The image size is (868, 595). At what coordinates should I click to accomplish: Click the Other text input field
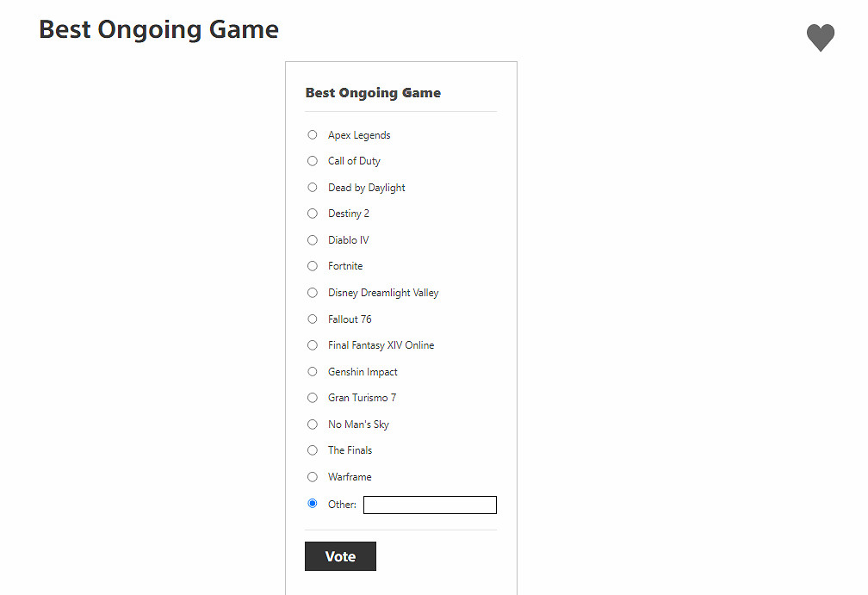[430, 505]
